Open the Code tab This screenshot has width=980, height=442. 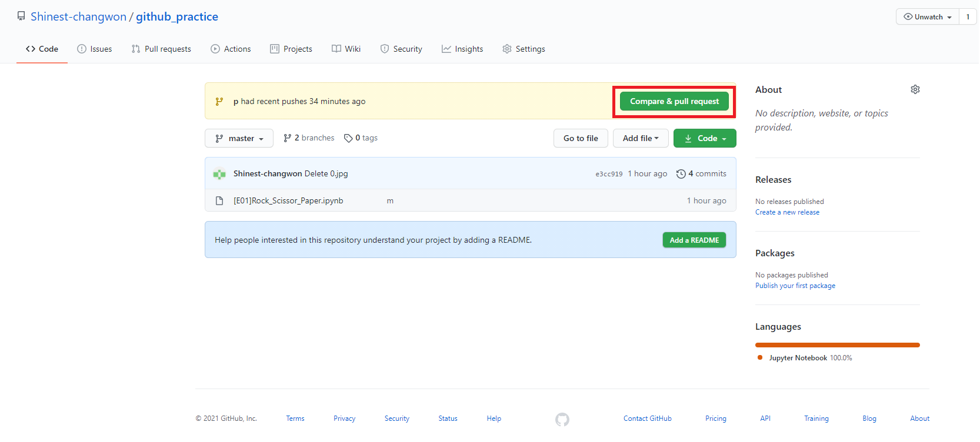tap(42, 49)
